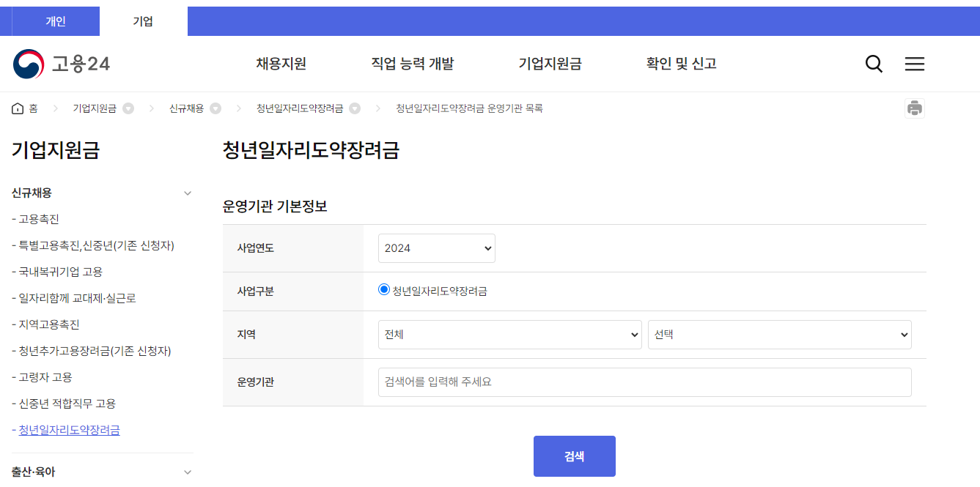Viewport: 980px width, 487px height.
Task: Click the print icon
Action: point(914,108)
